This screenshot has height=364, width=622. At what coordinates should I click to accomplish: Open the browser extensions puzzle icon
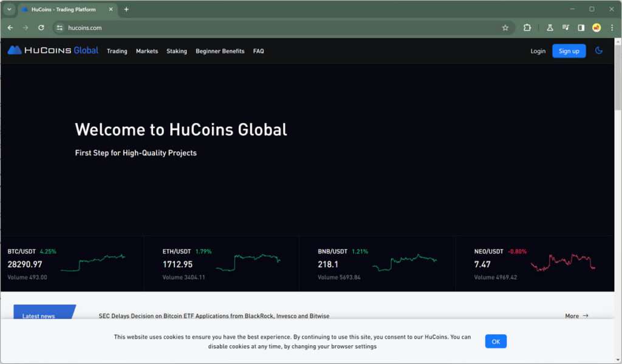(527, 28)
